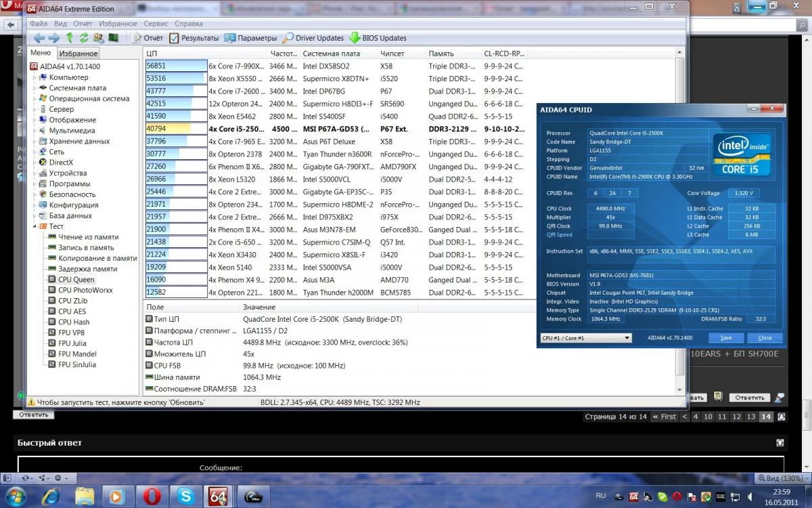Expand the Системная плата tree node
Image resolution: width=812 pixels, height=508 pixels.
pyautogui.click(x=35, y=88)
